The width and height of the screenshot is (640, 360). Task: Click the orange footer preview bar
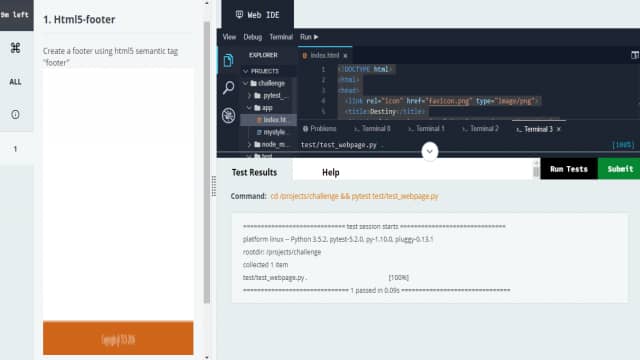pos(118,338)
